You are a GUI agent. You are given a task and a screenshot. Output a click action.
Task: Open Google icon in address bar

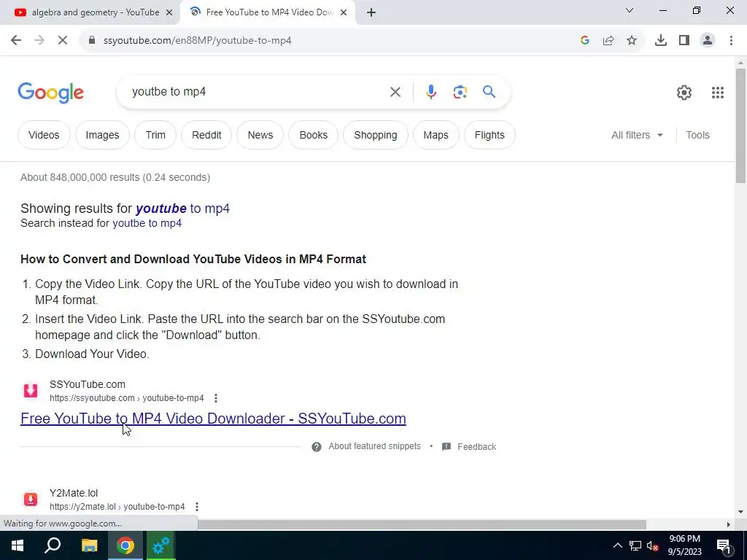pos(585,41)
